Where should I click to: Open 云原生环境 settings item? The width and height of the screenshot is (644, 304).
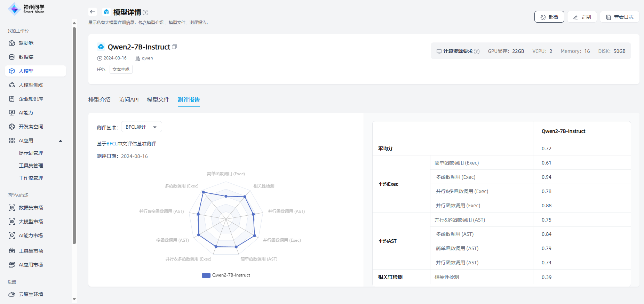[31, 294]
